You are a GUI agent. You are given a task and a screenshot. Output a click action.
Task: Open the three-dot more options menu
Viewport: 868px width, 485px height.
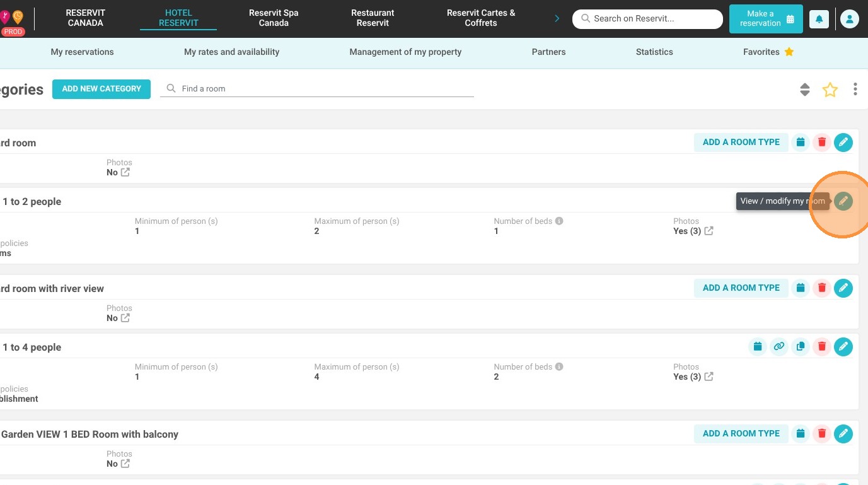coord(855,90)
